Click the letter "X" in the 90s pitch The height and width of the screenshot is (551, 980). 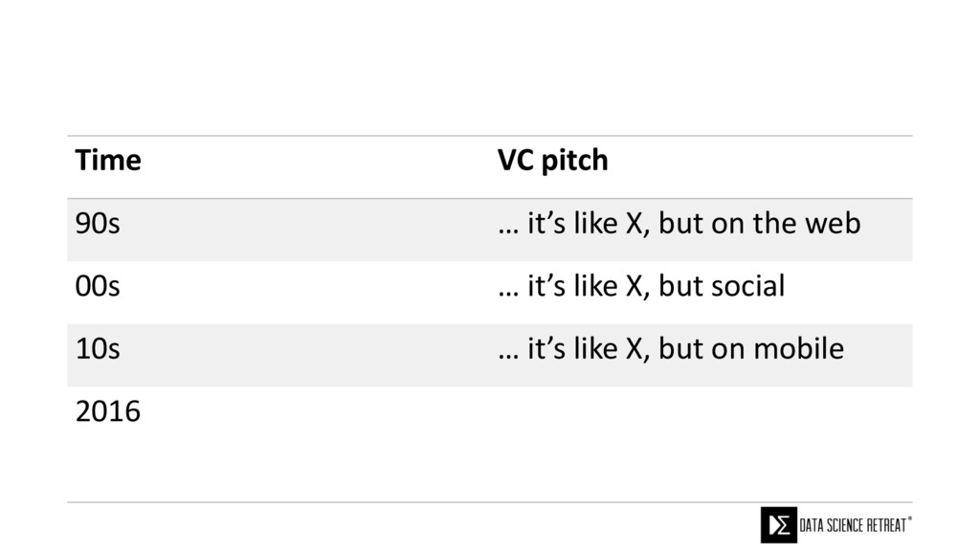634,224
